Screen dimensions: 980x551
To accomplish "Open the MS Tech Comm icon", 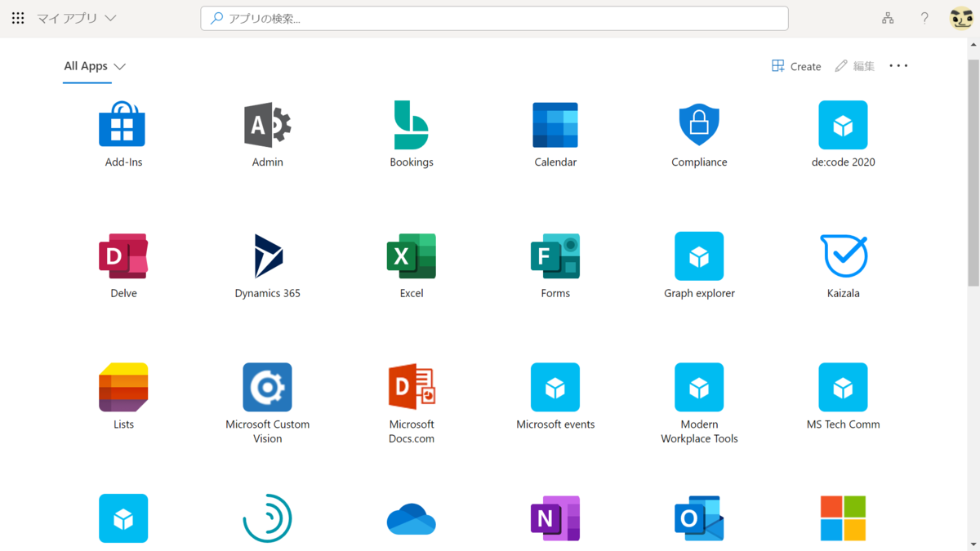I will click(843, 387).
